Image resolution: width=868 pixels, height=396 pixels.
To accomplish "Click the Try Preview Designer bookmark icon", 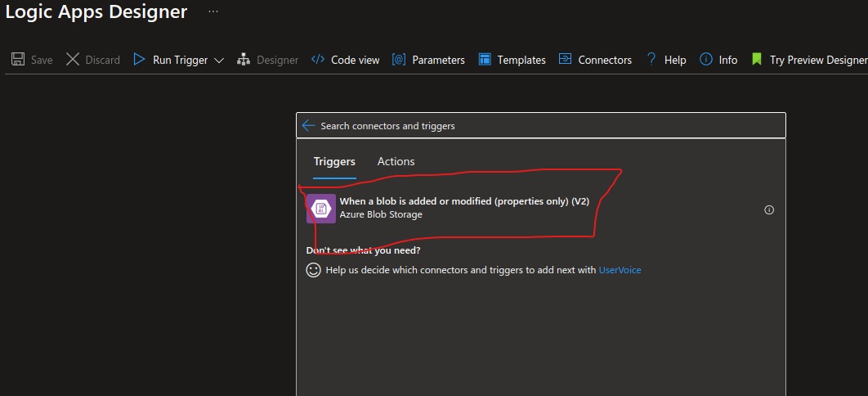I will (757, 59).
